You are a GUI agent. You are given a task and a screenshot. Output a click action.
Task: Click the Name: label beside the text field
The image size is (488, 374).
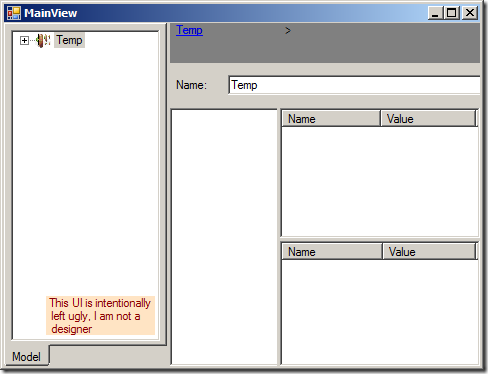[191, 85]
